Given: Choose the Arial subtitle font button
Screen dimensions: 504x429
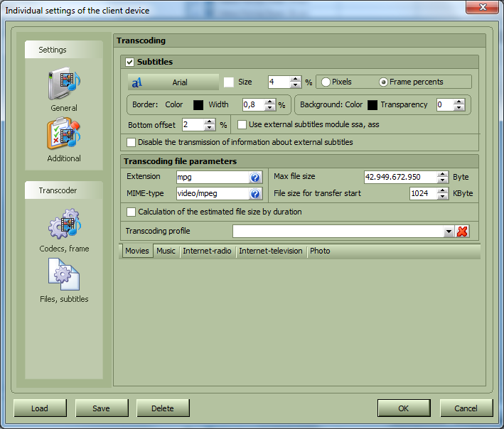Looking at the screenshot, I should point(173,82).
